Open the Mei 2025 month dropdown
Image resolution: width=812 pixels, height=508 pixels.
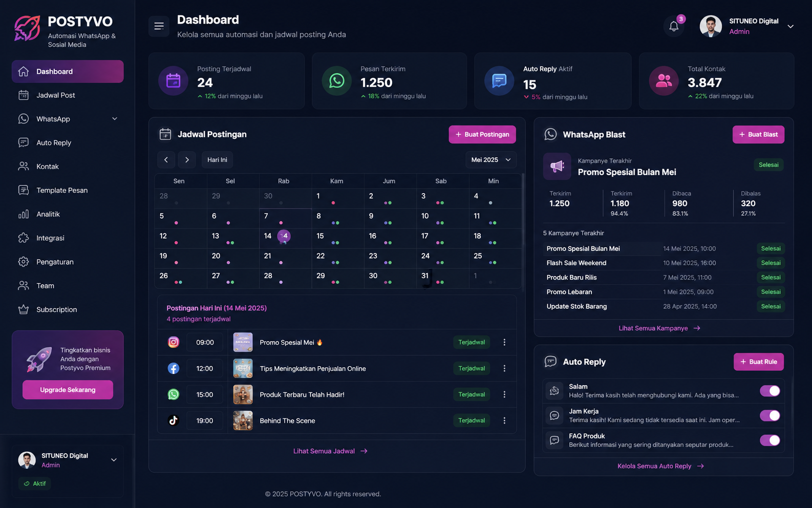491,160
